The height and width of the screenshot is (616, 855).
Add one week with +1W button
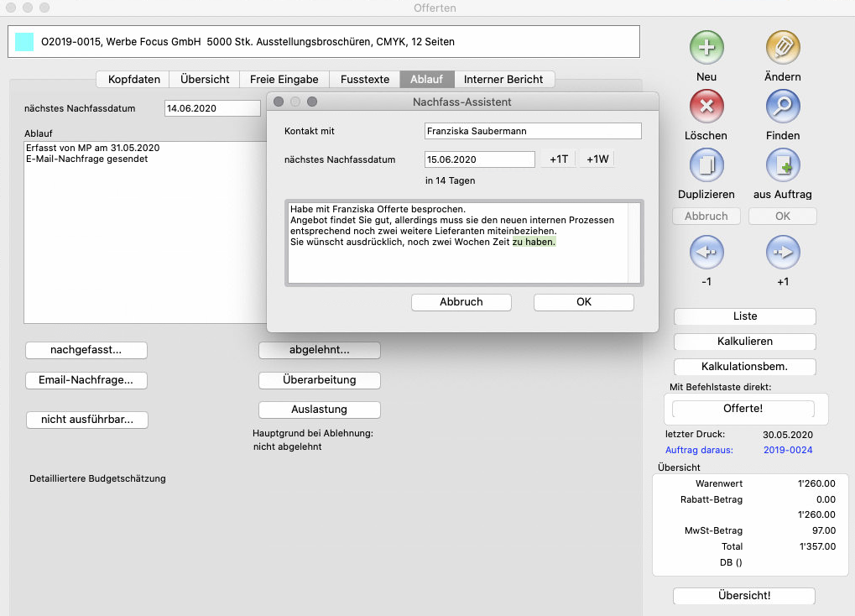pos(597,159)
